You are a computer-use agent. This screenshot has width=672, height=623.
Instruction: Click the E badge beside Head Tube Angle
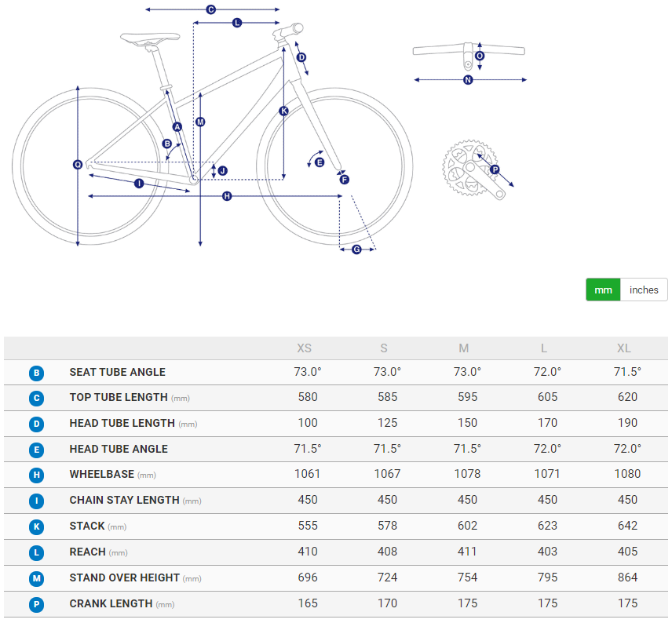37,450
